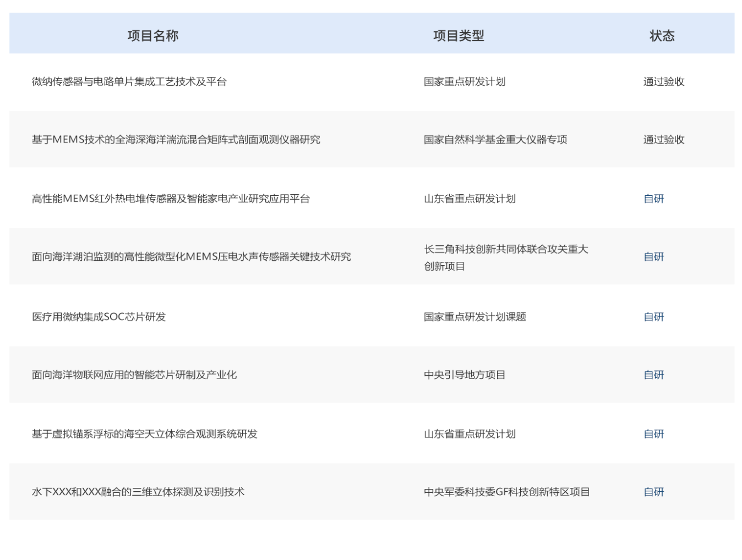Select the 基于MEMS技术的全海深海洋湍流 project name

pyautogui.click(x=176, y=140)
